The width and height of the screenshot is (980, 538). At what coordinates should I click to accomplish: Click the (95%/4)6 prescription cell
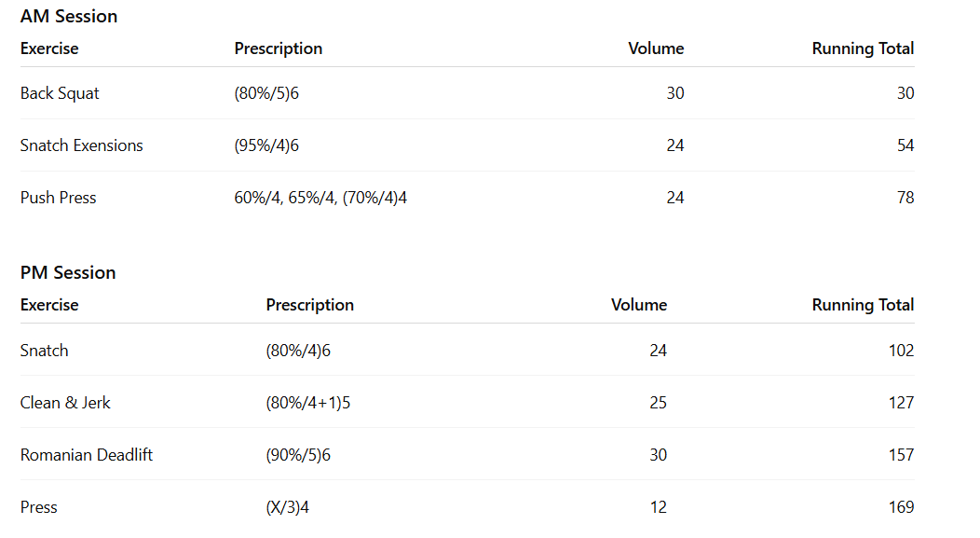[266, 145]
